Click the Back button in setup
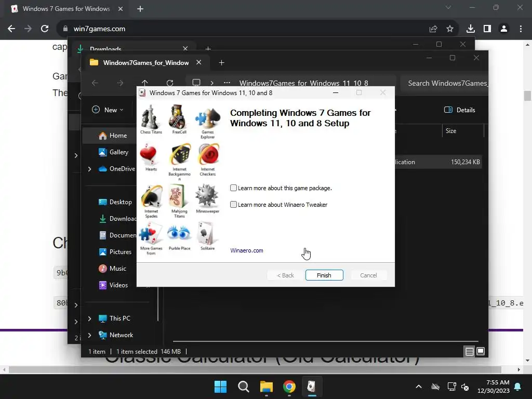This screenshot has width=532, height=399. click(x=285, y=275)
